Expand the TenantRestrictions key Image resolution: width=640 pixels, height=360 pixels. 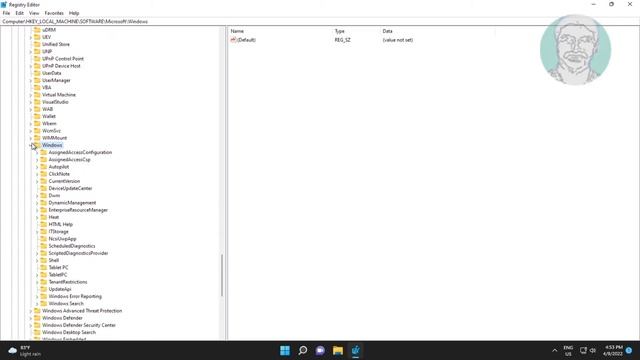pos(37,282)
